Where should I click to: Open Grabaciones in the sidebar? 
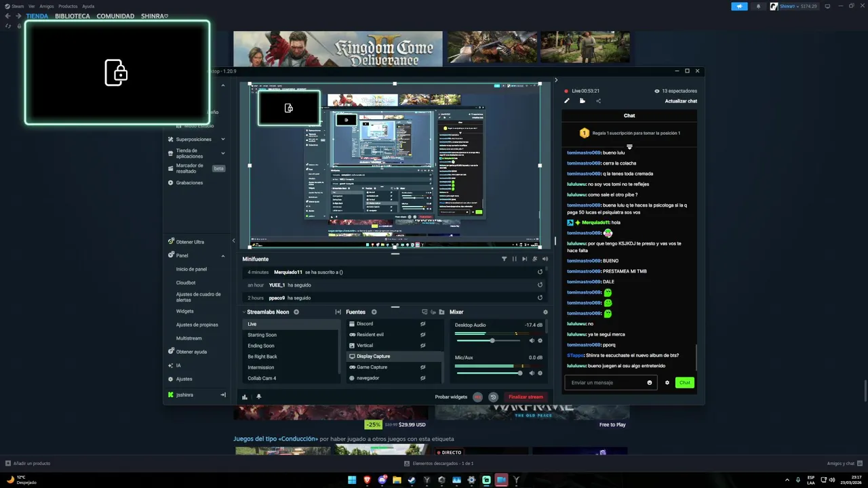coord(189,182)
